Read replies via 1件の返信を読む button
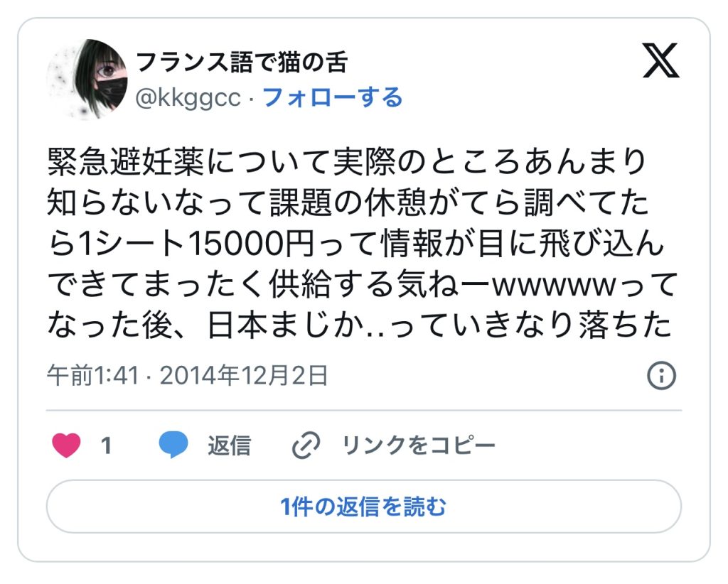The image size is (728, 584). coord(363,507)
